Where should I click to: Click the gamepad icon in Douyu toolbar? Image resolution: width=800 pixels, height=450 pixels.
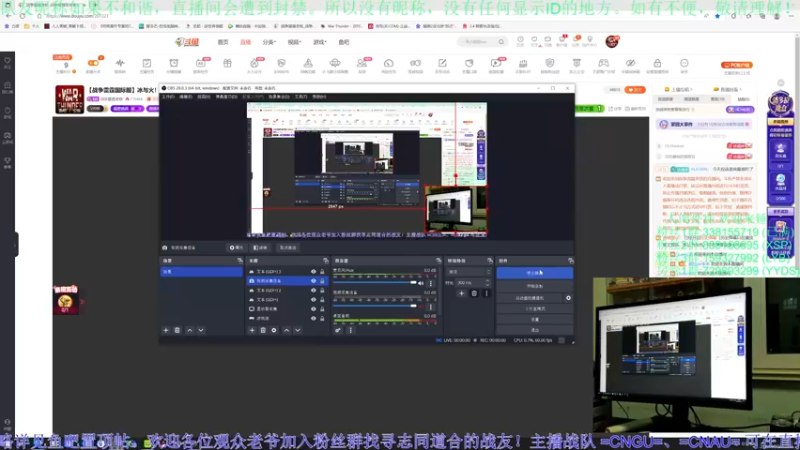click(x=604, y=63)
